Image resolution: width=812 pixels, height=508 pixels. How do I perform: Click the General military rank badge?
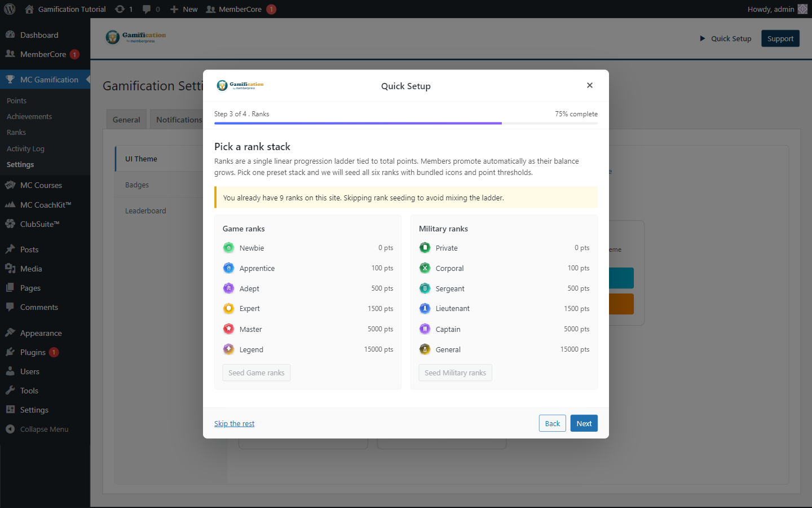[425, 349]
